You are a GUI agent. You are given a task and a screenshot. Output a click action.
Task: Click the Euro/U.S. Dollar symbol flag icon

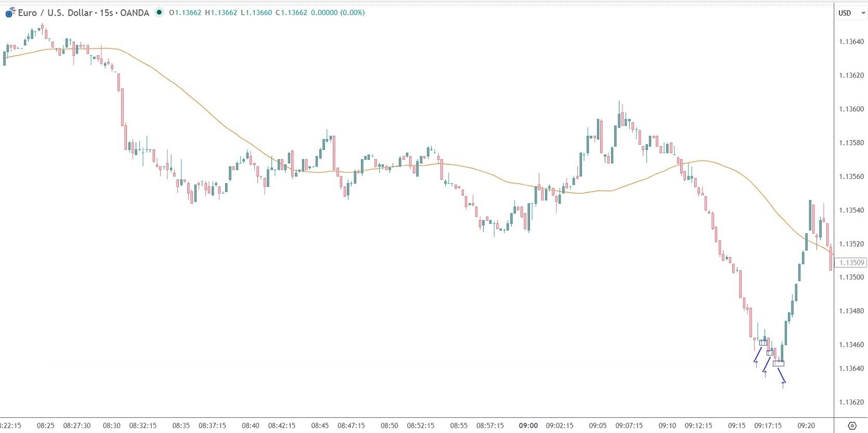pos(10,13)
